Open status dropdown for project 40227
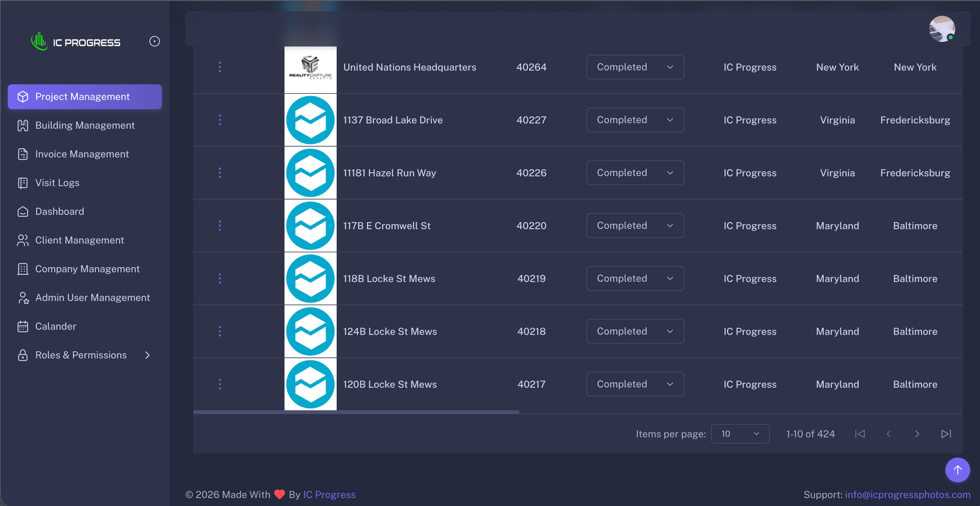This screenshot has width=980, height=506. tap(635, 120)
